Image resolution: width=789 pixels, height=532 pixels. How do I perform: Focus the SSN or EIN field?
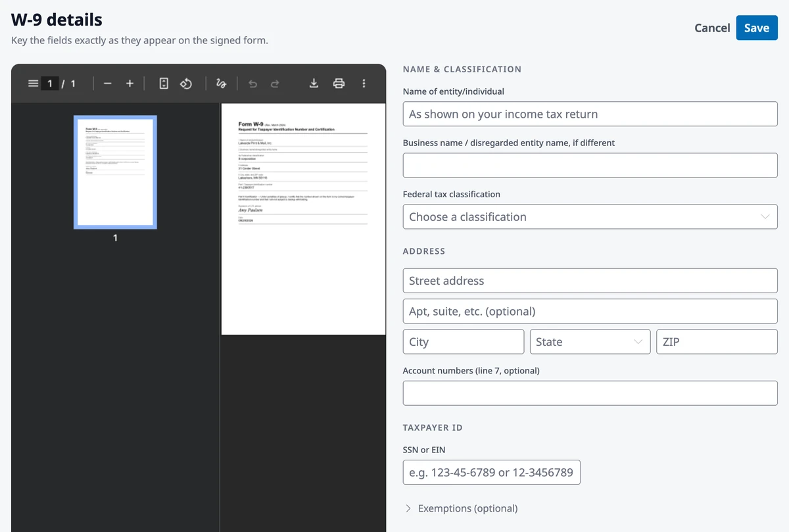click(x=491, y=472)
